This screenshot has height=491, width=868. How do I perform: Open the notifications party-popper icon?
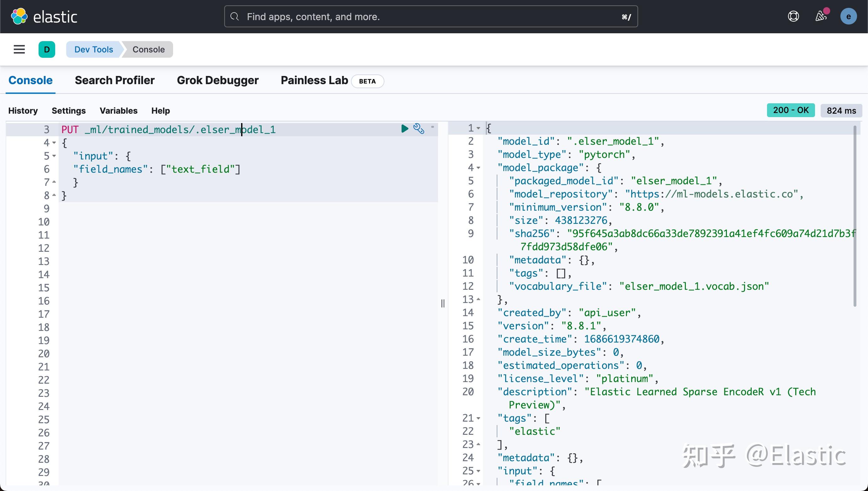[x=821, y=16]
